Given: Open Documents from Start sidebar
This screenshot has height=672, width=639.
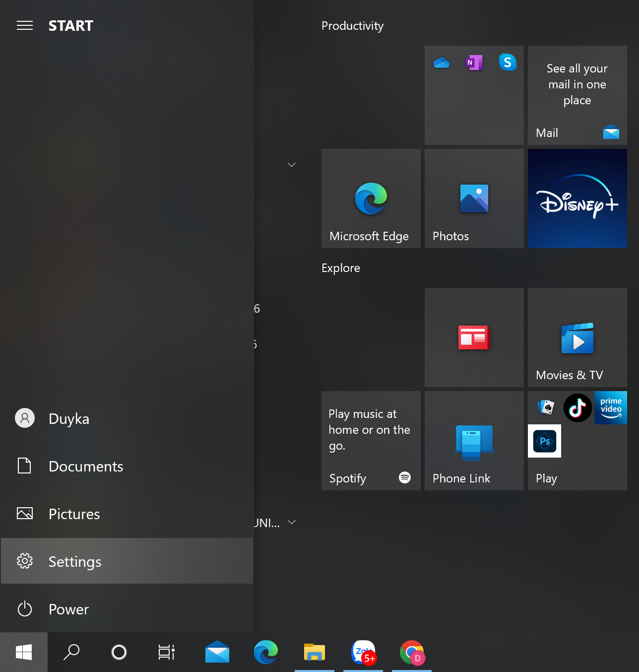Looking at the screenshot, I should pos(127,466).
